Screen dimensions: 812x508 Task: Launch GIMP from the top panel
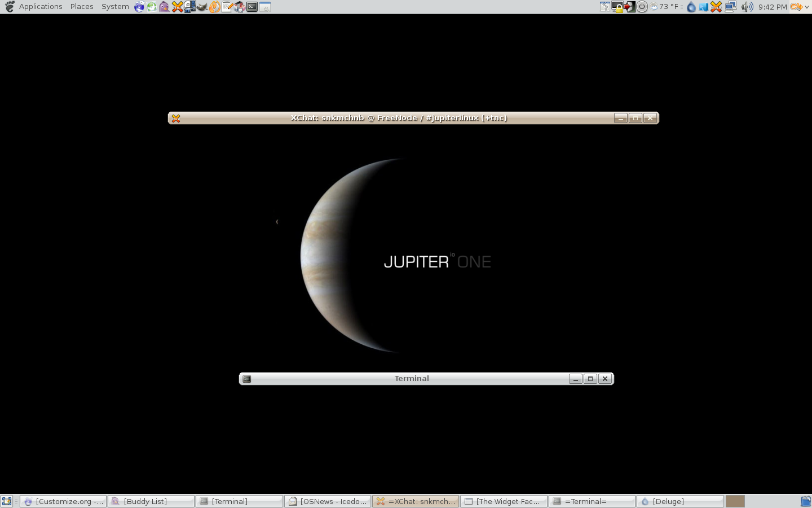202,7
